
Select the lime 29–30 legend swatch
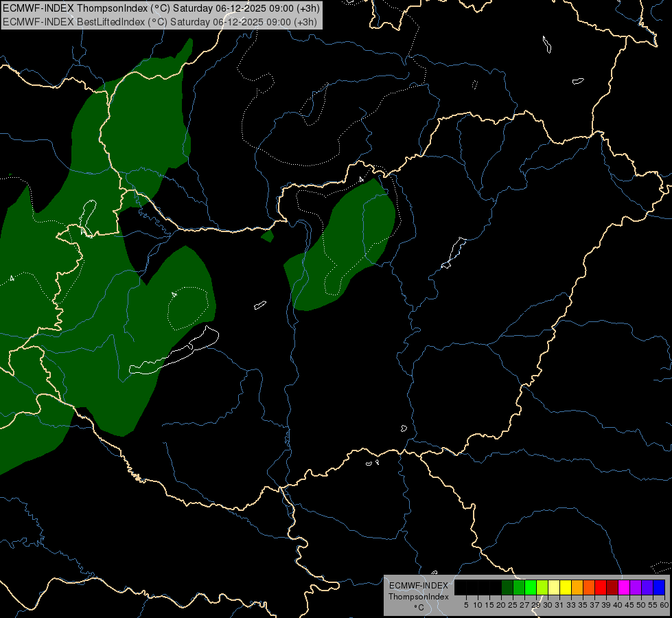[542, 588]
